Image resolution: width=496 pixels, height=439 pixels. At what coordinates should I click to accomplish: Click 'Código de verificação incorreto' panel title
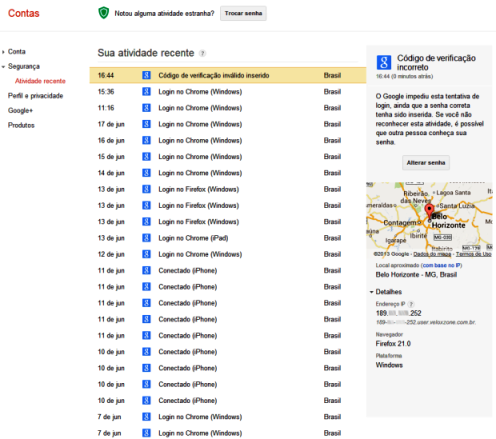pos(436,62)
